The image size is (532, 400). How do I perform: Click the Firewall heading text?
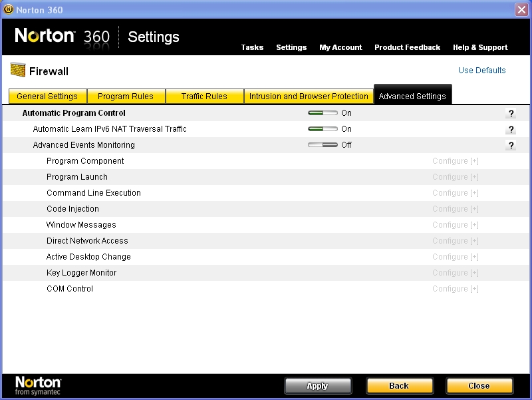click(49, 71)
